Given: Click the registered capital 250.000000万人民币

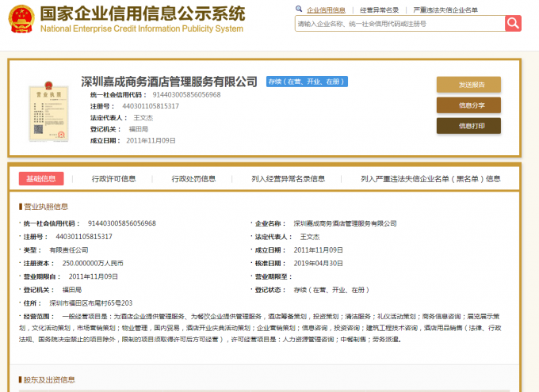Looking at the screenshot, I should pos(93,264).
